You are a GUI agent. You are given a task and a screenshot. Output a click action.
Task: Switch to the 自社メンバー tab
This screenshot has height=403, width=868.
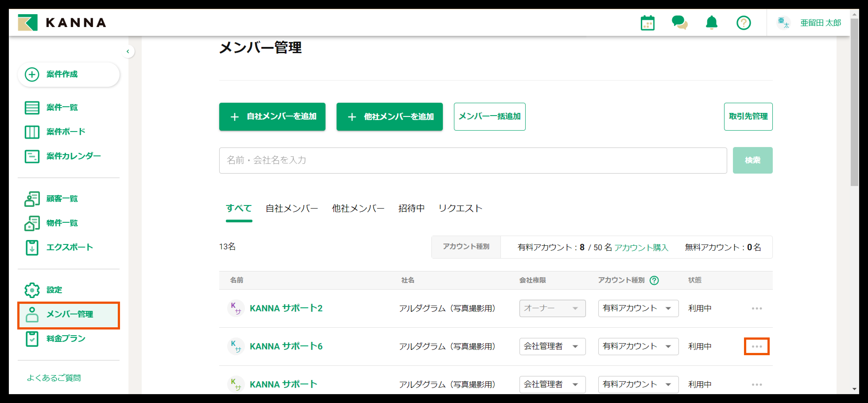coord(291,209)
